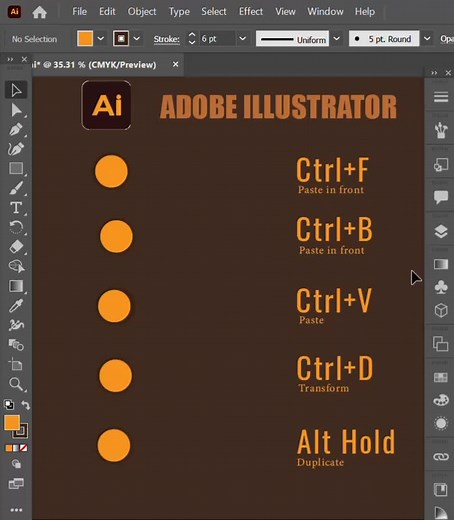Reset default fill and stroke
Screen dimensions: 454x520
9,405
